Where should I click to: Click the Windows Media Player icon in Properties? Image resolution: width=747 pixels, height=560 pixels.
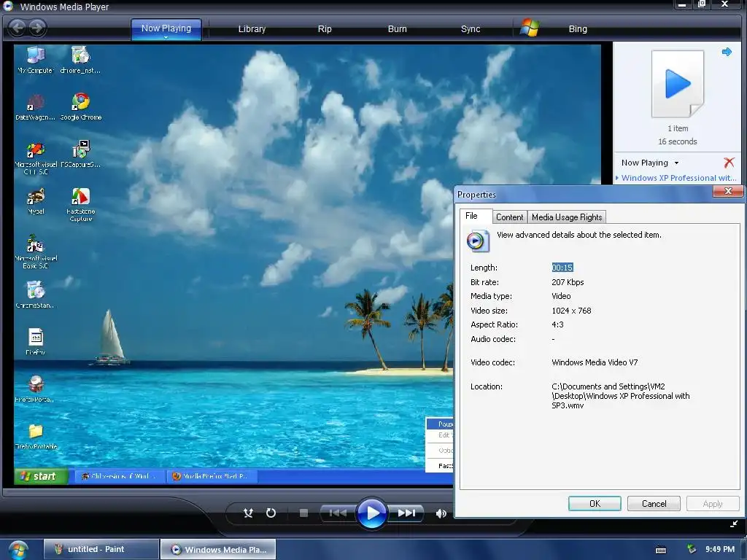[478, 241]
